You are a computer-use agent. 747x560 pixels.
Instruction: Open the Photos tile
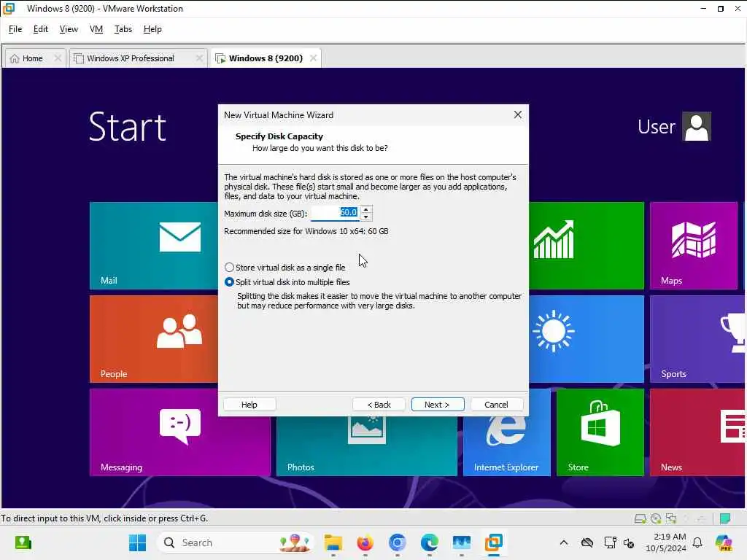(366, 446)
